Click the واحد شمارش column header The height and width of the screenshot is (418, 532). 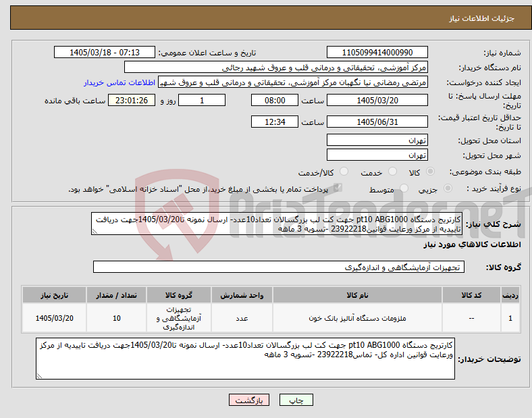pos(242,295)
